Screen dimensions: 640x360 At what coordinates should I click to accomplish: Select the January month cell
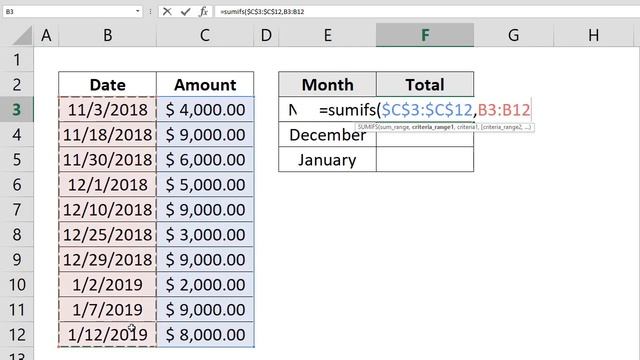tap(327, 159)
